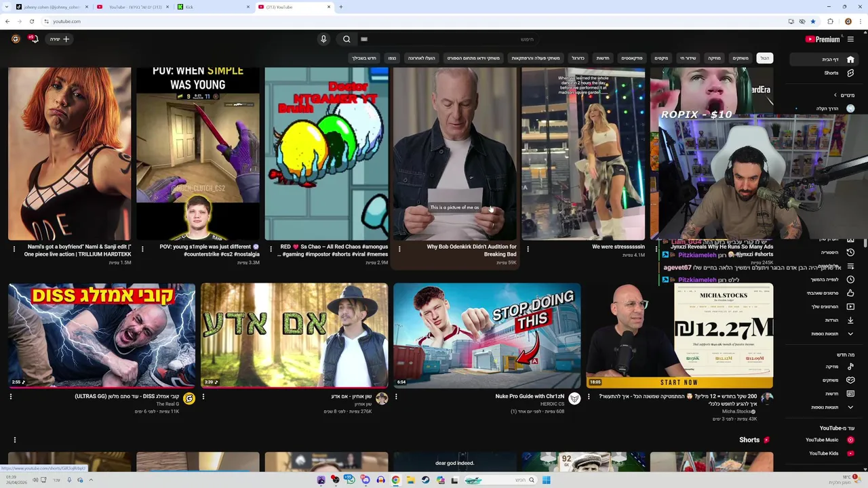The height and width of the screenshot is (488, 868).
Task: Click 'RED Ss Chao' short title
Action: coord(334,250)
